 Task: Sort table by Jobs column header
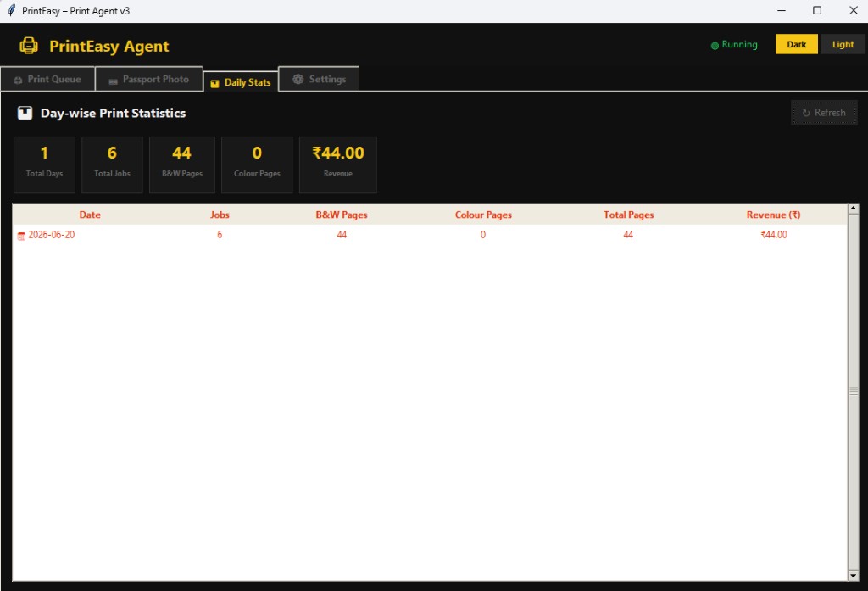tap(220, 215)
